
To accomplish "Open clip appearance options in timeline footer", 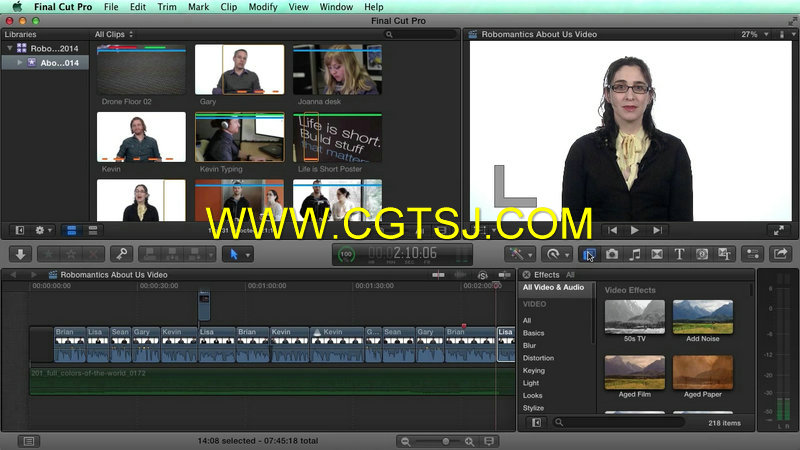I will coord(489,441).
